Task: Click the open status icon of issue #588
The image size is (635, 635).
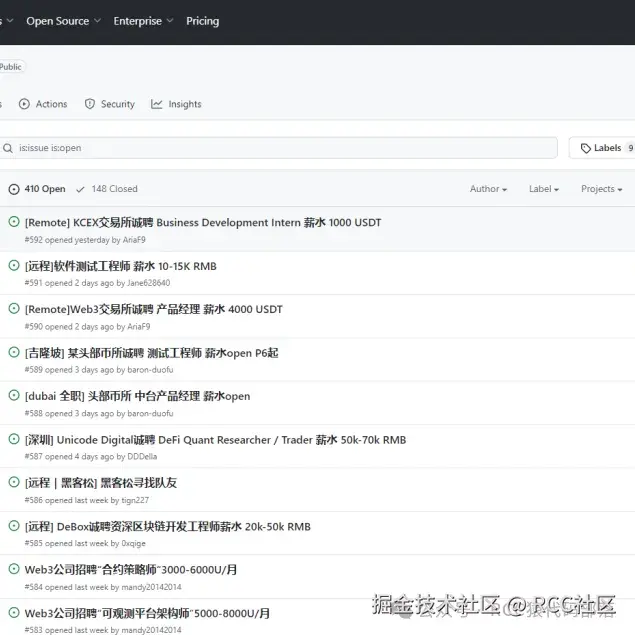Action: (x=14, y=395)
